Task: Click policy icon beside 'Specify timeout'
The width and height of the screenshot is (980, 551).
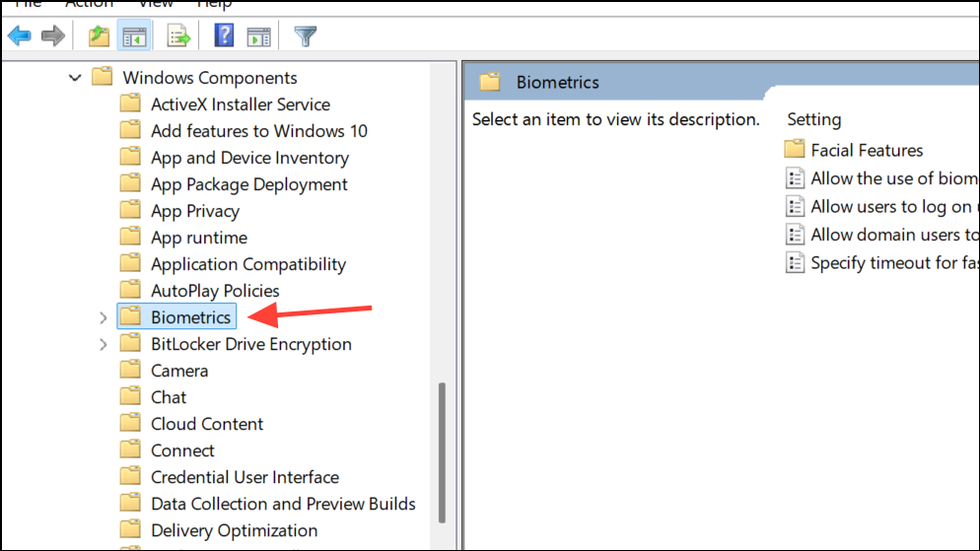Action: pyautogui.click(x=795, y=262)
